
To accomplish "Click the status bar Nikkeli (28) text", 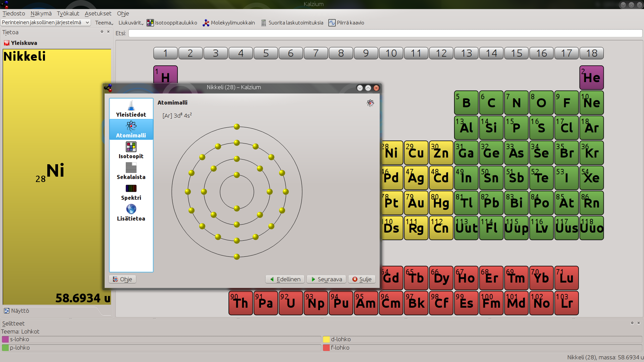I will tap(605, 357).
